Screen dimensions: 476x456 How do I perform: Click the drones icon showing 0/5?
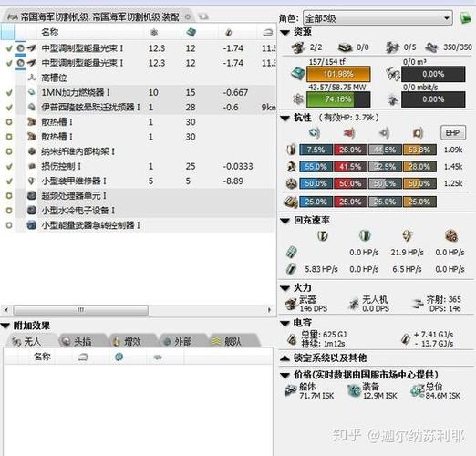392,47
